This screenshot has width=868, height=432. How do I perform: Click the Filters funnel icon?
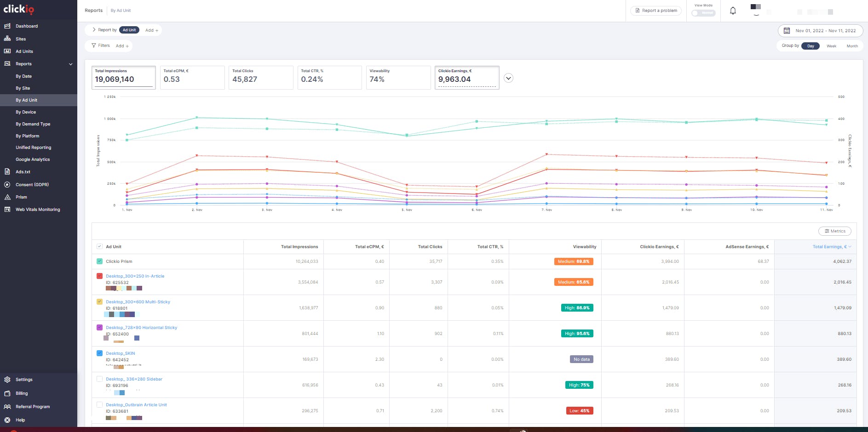click(94, 45)
